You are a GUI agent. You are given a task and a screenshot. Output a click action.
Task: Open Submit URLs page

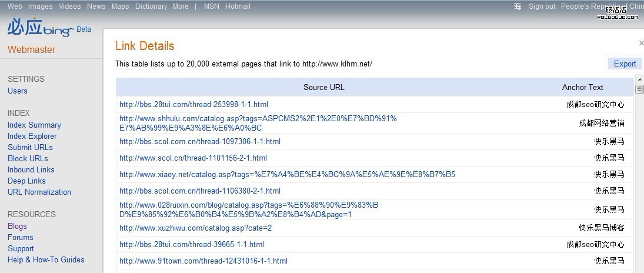click(x=30, y=147)
